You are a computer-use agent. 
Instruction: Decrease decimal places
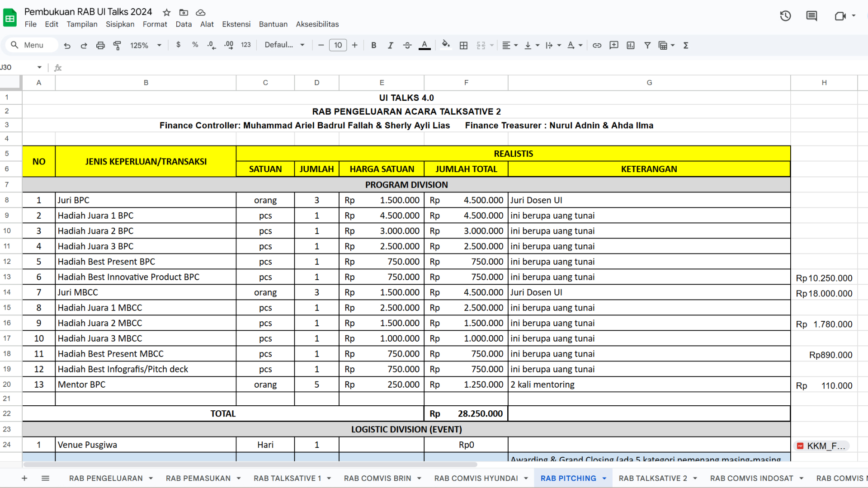click(212, 45)
